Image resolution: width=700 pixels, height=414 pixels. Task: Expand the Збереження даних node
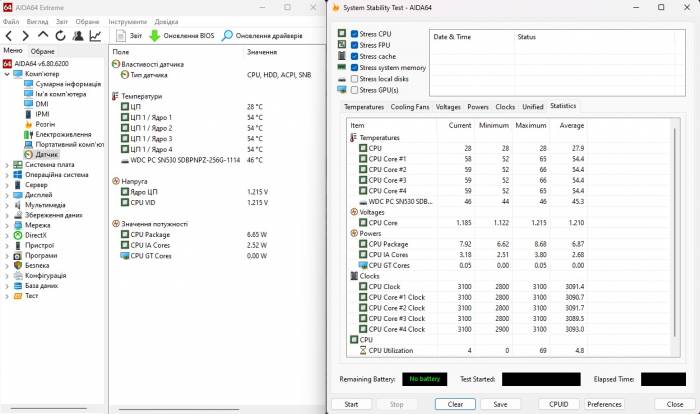[7, 215]
